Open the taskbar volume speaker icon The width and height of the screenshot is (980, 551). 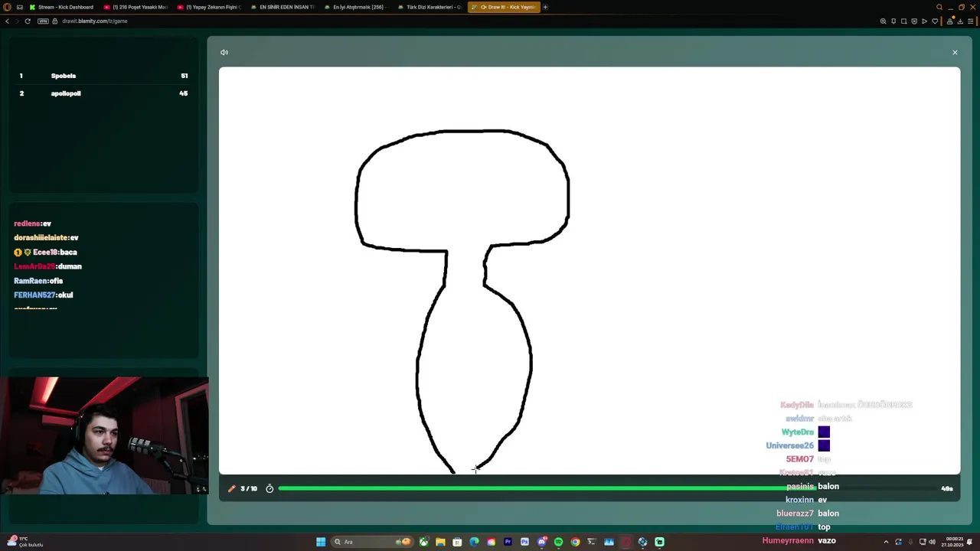pyautogui.click(x=932, y=542)
